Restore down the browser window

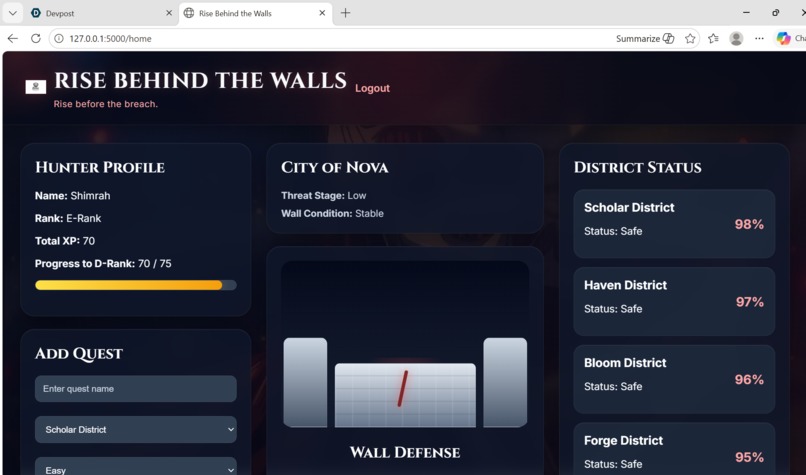click(x=776, y=13)
